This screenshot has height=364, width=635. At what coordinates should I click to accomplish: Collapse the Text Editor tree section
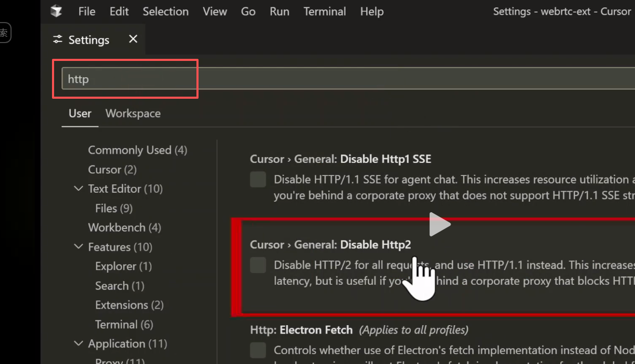[x=79, y=189]
